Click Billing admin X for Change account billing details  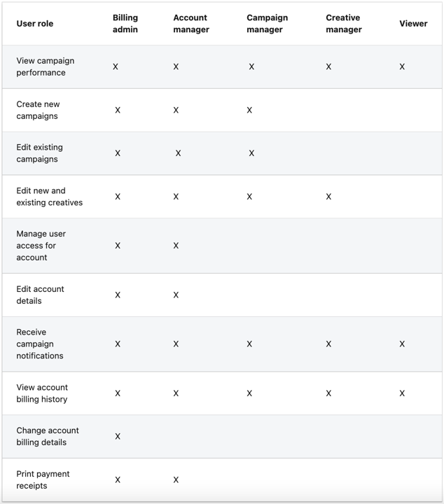tap(118, 437)
